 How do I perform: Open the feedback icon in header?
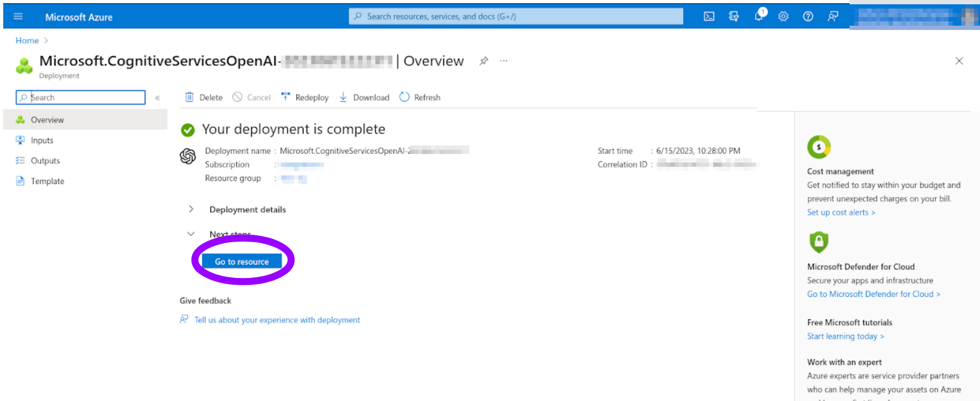[x=833, y=17]
